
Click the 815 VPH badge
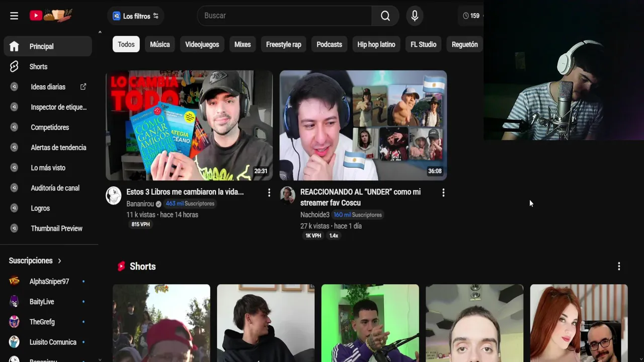click(140, 224)
